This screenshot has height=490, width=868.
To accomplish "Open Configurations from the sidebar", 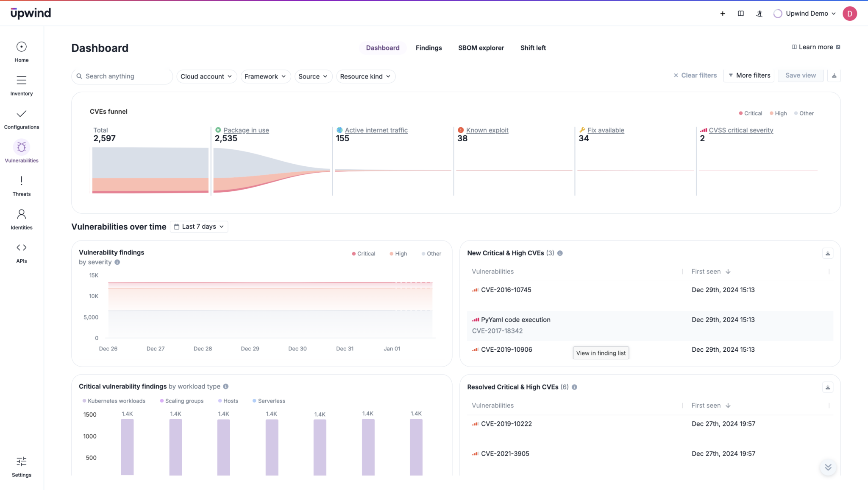I will click(x=21, y=119).
